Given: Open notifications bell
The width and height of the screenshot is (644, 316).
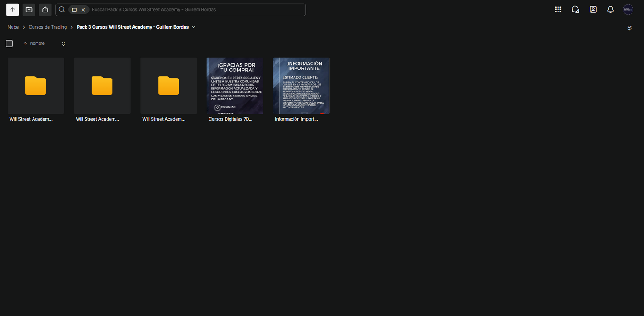Looking at the screenshot, I should click(x=611, y=9).
